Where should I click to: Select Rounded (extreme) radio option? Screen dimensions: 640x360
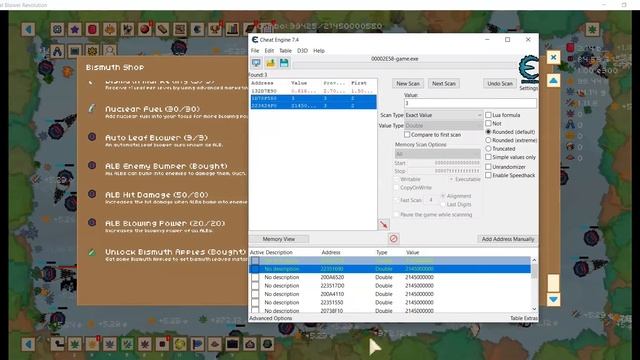click(488, 140)
